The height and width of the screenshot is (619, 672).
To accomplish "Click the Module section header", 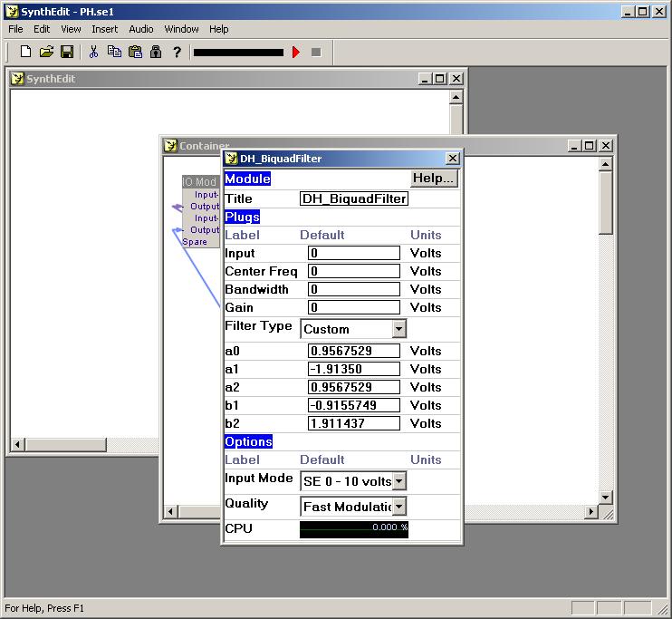I will pos(248,179).
